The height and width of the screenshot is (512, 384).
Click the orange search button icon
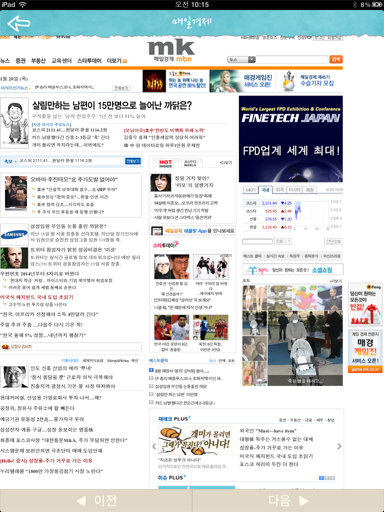(x=336, y=59)
